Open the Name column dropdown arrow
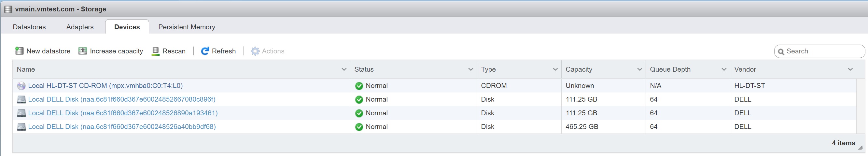Viewport: 868px width, 156px height. (x=344, y=69)
